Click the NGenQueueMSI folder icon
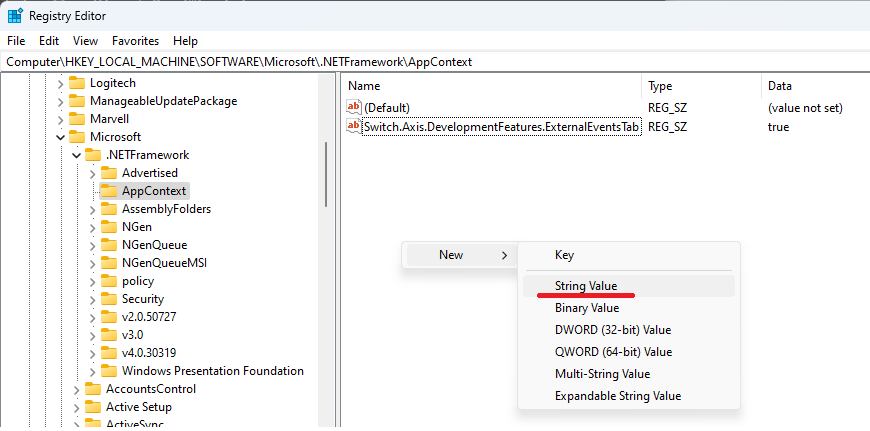 click(109, 262)
